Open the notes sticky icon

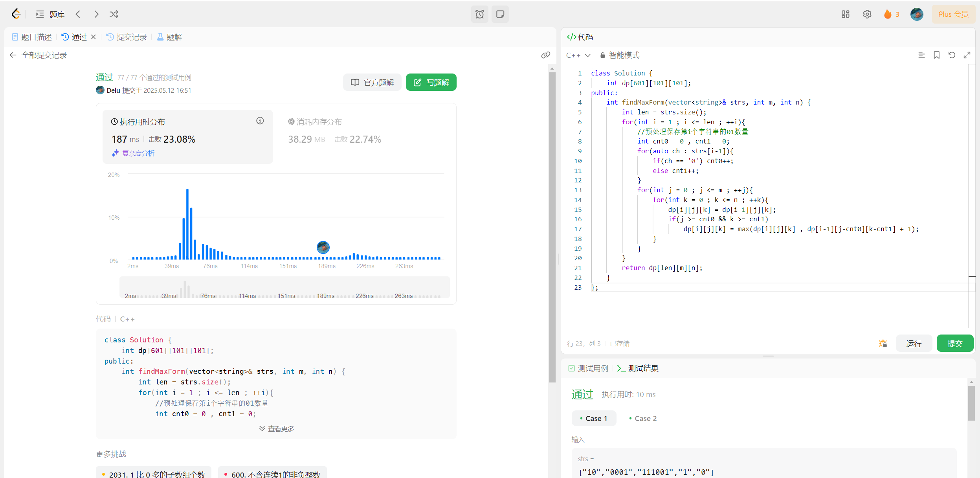tap(500, 15)
